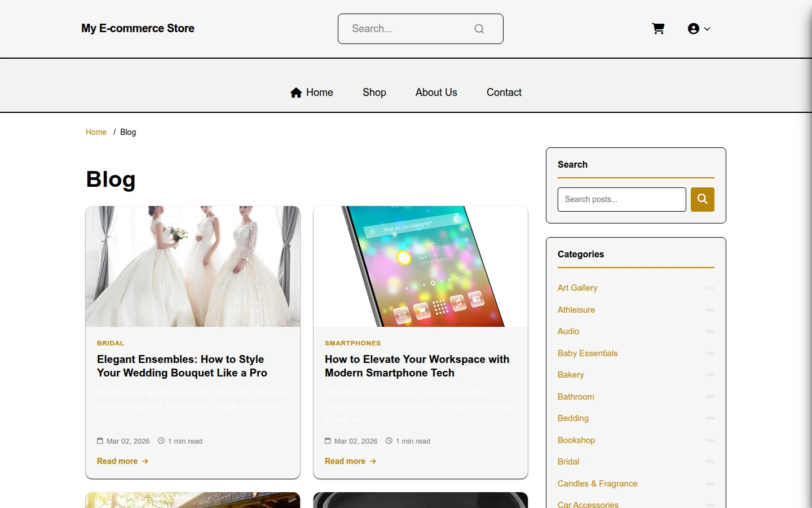Select Bedding category
This screenshot has width=812, height=508.
tap(573, 418)
